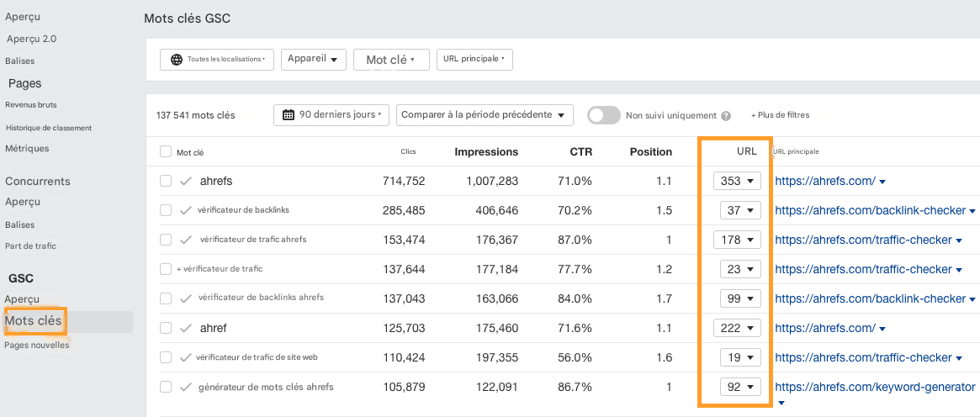Viewport: 980px width, 417px height.
Task: Expand the 19 URL count dropdown
Action: (x=740, y=357)
